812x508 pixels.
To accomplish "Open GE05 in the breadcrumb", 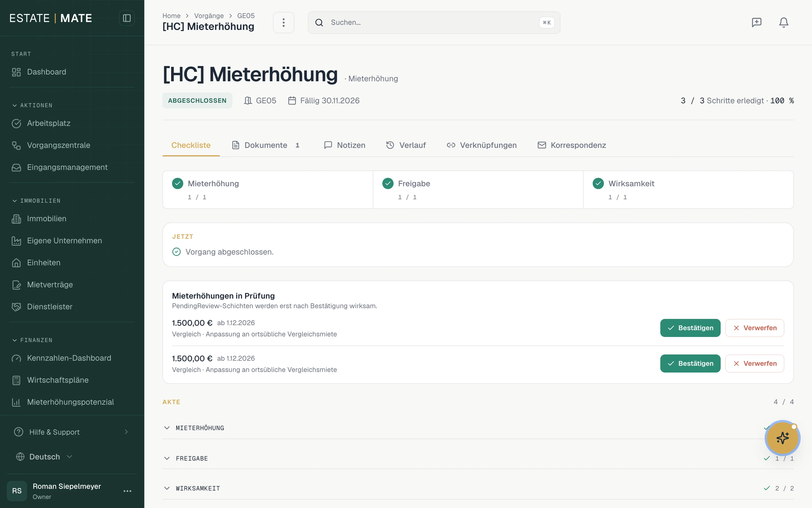I will point(246,16).
